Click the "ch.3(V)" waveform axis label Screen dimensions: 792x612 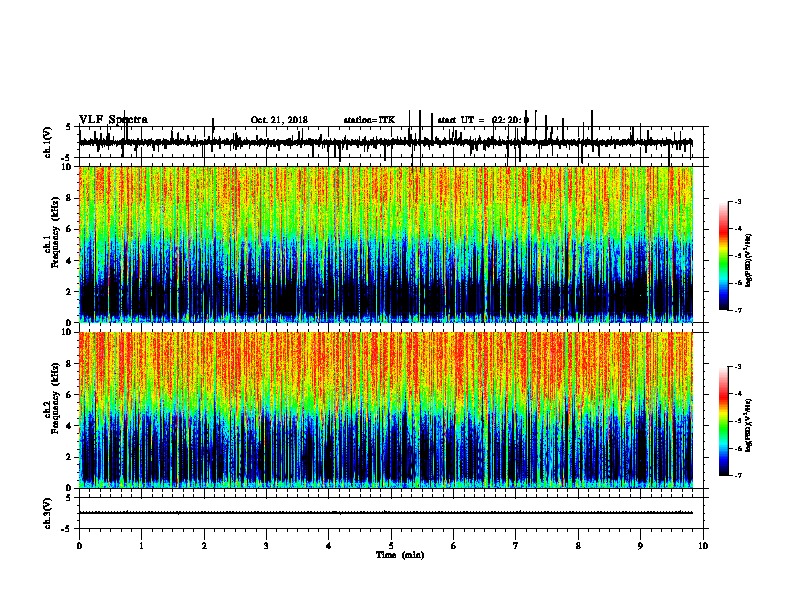point(48,513)
